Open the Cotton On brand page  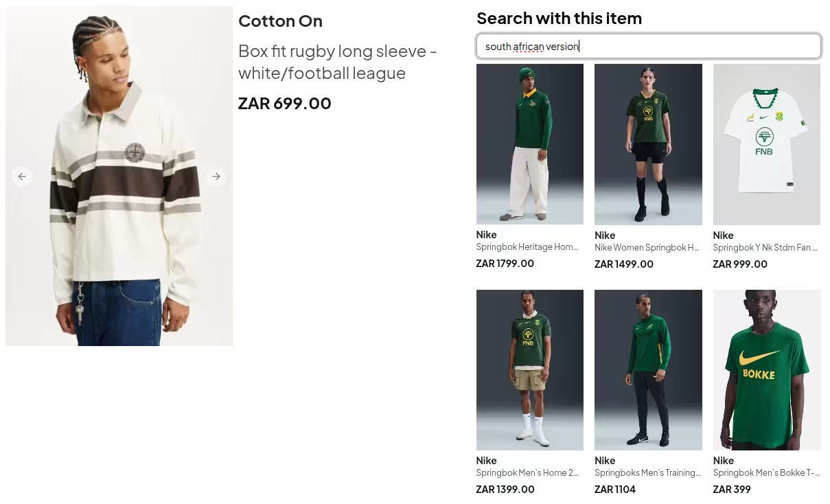click(280, 21)
